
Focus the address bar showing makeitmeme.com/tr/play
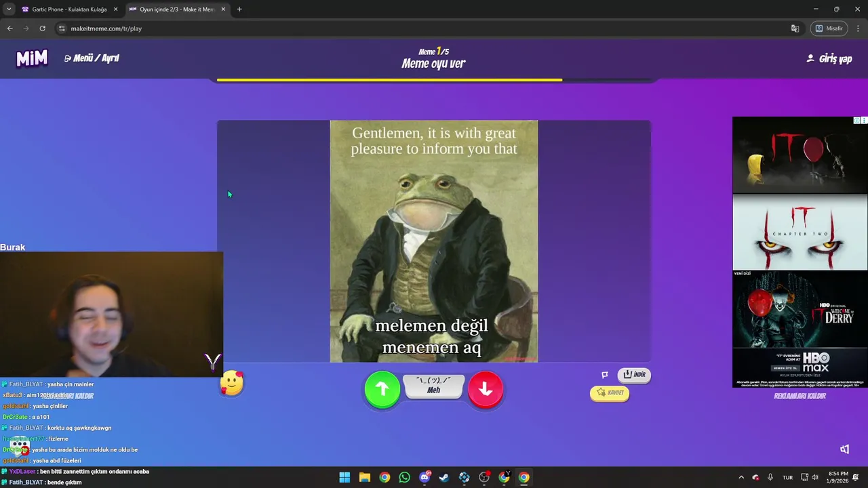tap(427, 28)
